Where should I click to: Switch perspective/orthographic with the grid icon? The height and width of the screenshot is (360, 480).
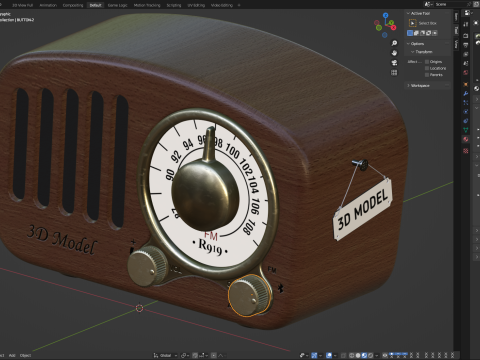394,72
